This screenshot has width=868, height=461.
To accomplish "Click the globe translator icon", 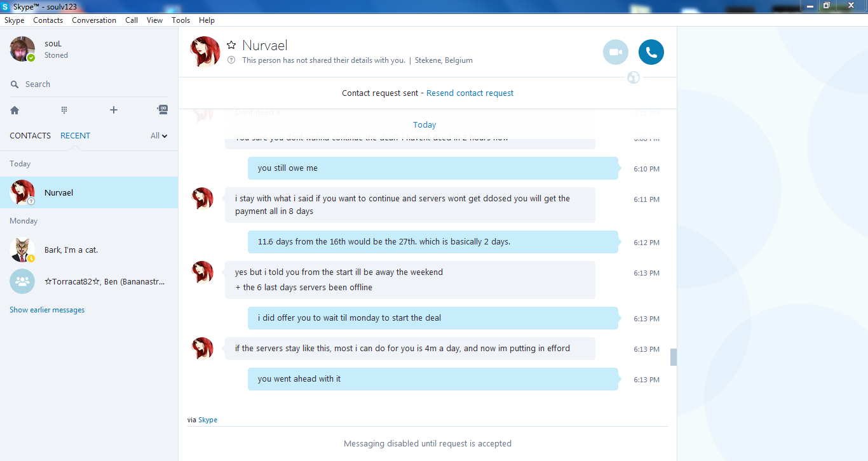I will 633,77.
